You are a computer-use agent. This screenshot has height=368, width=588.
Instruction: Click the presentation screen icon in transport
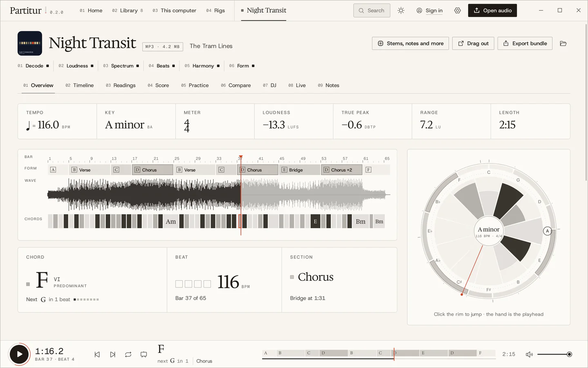144,355
